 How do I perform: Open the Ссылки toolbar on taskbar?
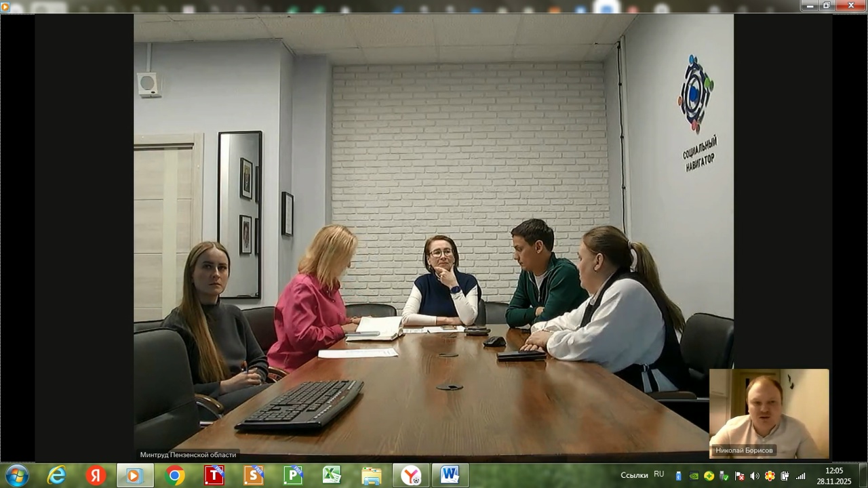pos(634,475)
